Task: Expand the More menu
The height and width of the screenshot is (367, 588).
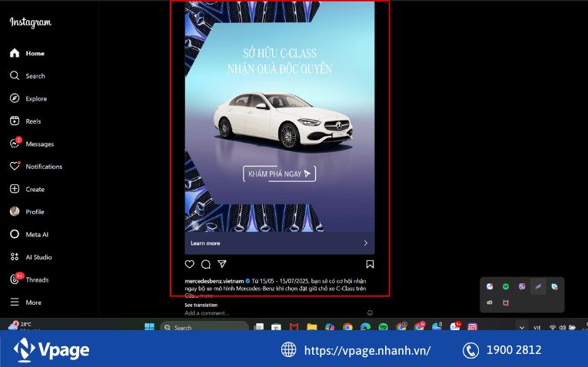Action: (25, 303)
